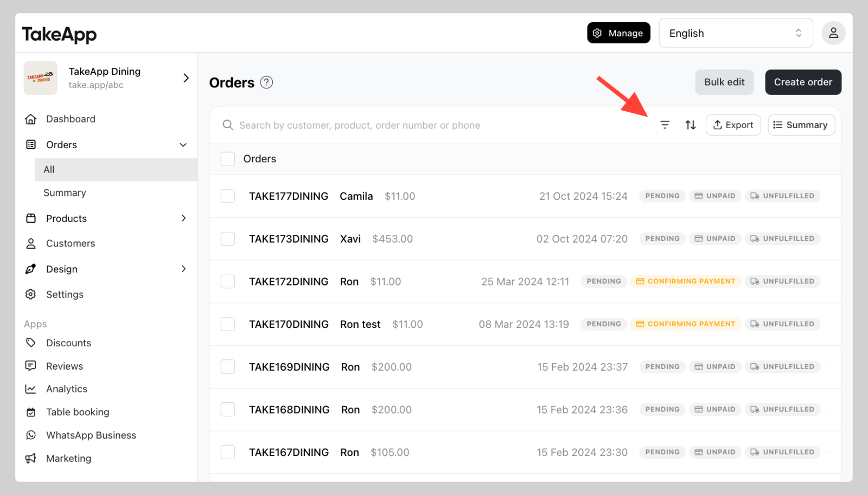
Task: Collapse the Orders sidebar section chevron
Action: (183, 145)
